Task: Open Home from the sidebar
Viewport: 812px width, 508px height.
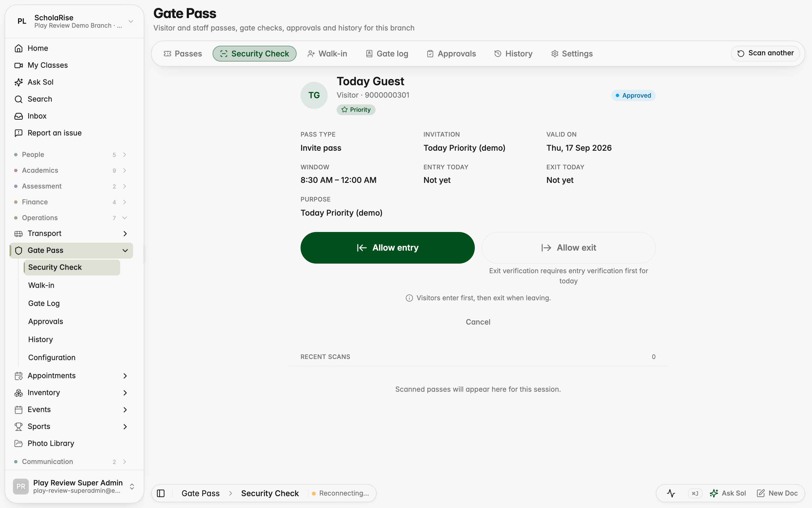Action: pos(71,48)
